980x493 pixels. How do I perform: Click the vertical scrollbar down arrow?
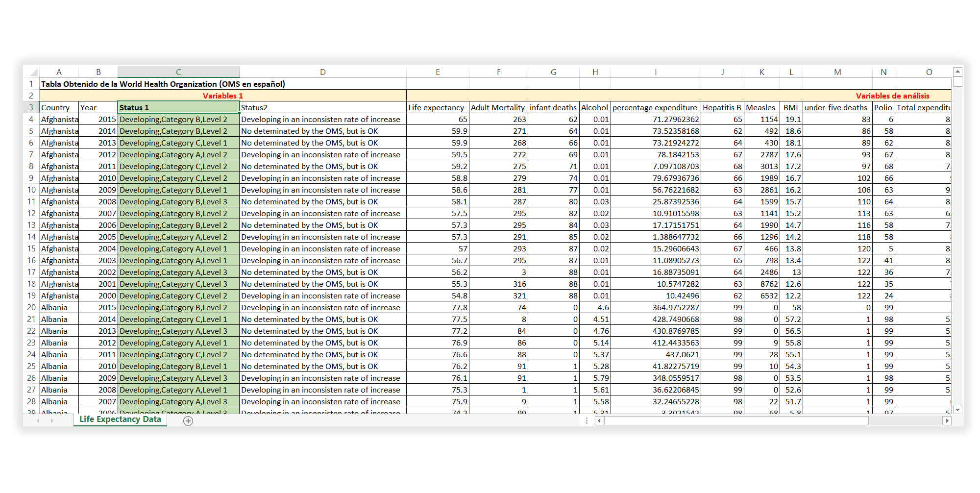pyautogui.click(x=957, y=409)
